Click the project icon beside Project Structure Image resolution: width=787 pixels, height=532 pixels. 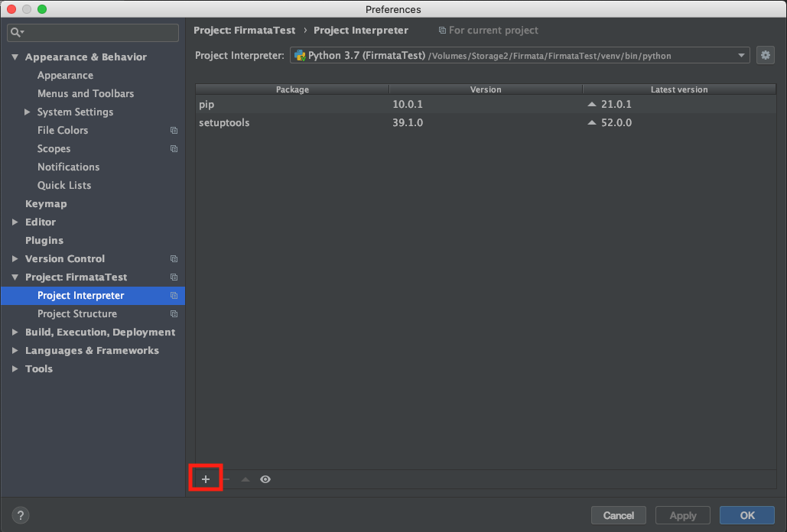pyautogui.click(x=174, y=314)
